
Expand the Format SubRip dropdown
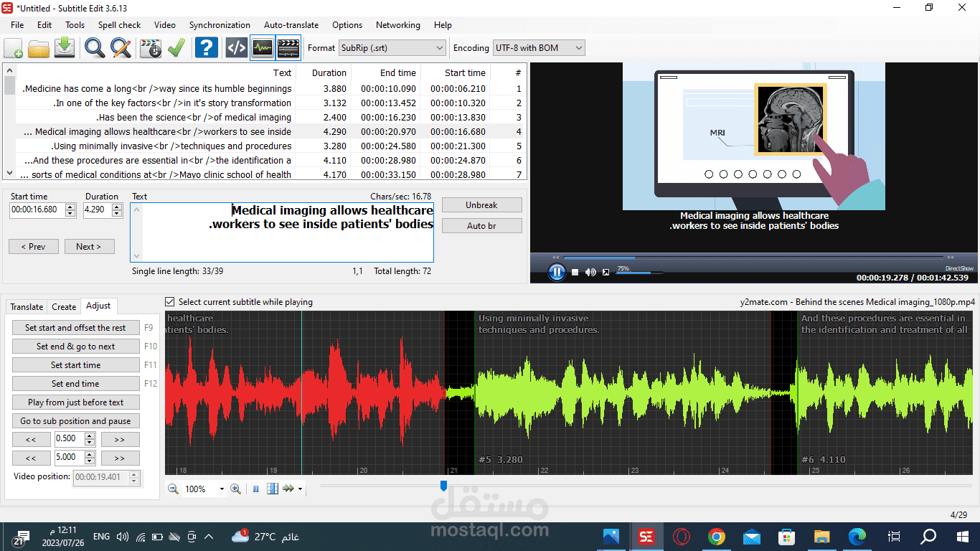pyautogui.click(x=392, y=48)
